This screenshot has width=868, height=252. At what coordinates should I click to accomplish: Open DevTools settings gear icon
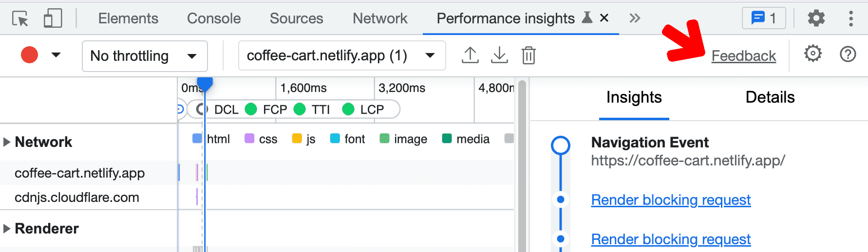816,18
